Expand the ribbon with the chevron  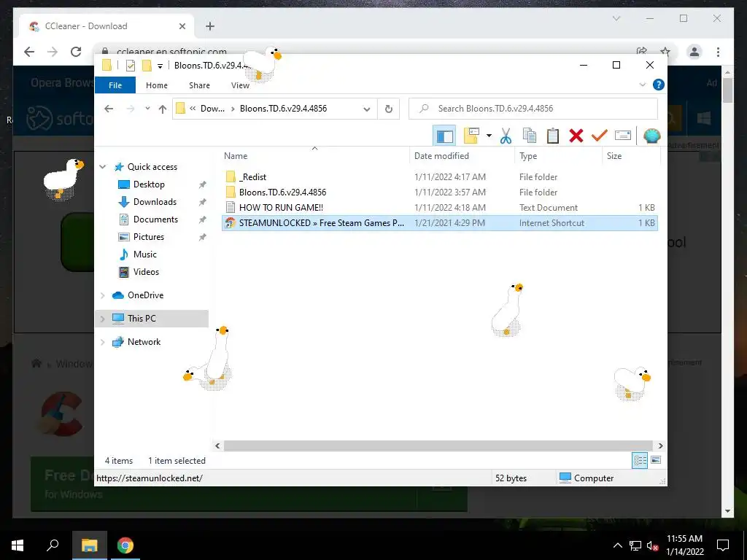[642, 85]
